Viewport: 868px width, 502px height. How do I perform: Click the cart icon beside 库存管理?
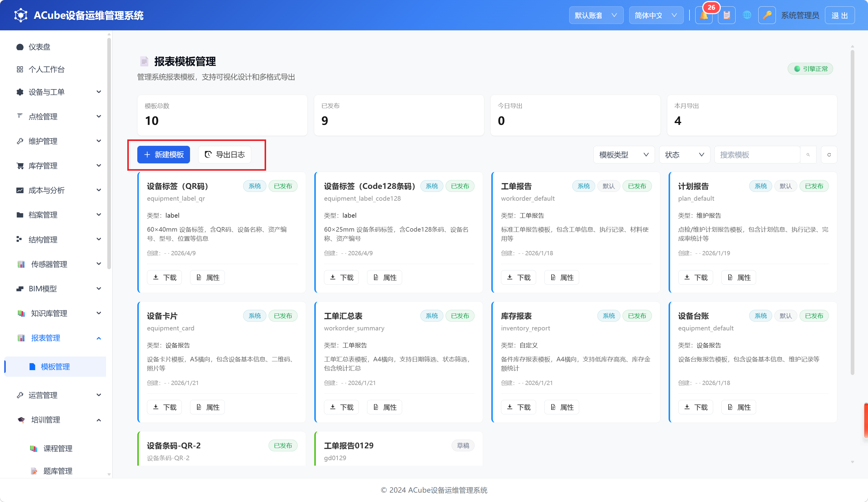(x=20, y=166)
